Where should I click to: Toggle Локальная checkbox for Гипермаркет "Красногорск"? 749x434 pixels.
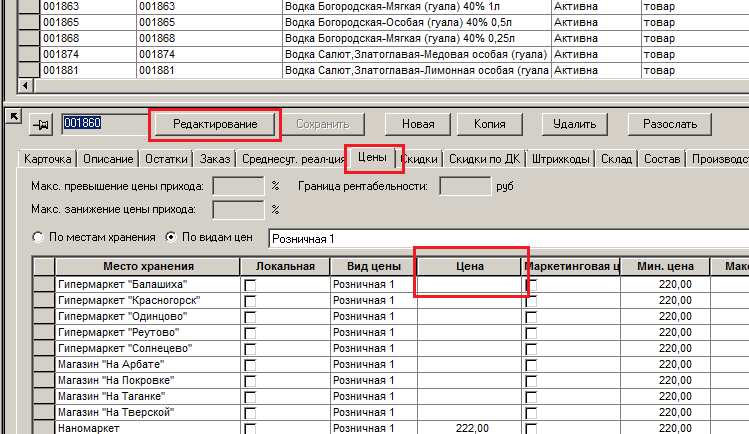point(250,301)
